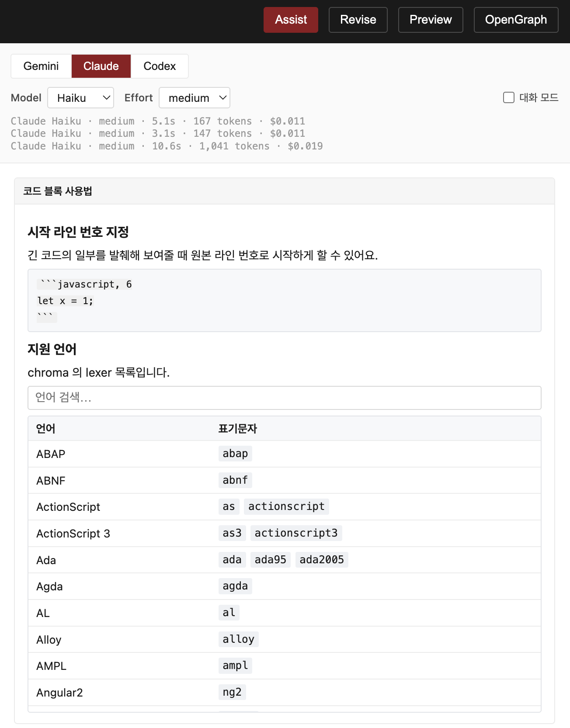Click the abnf code tag
Screen dimensions: 570x728
click(x=235, y=480)
